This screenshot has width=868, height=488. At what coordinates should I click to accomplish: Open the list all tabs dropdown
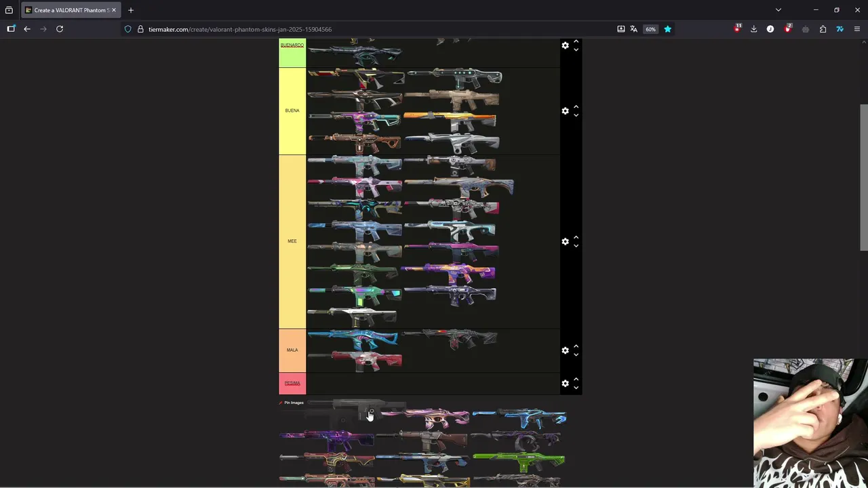778,10
